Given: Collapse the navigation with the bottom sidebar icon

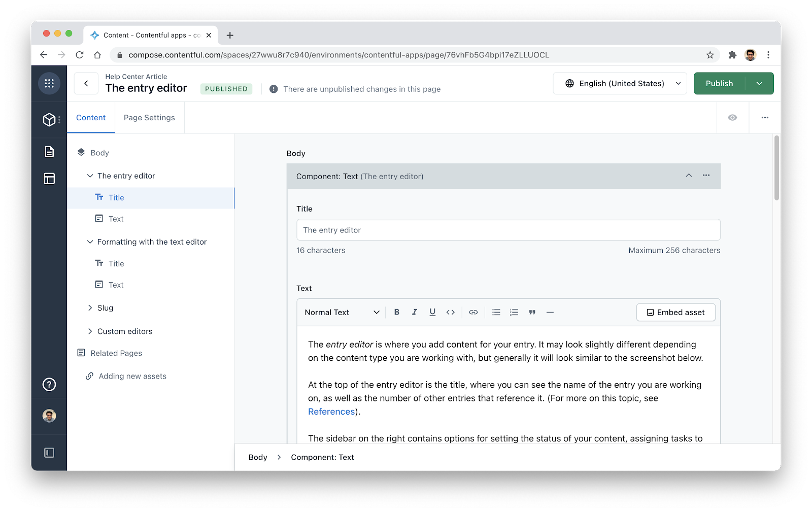Looking at the screenshot, I should pyautogui.click(x=49, y=452).
